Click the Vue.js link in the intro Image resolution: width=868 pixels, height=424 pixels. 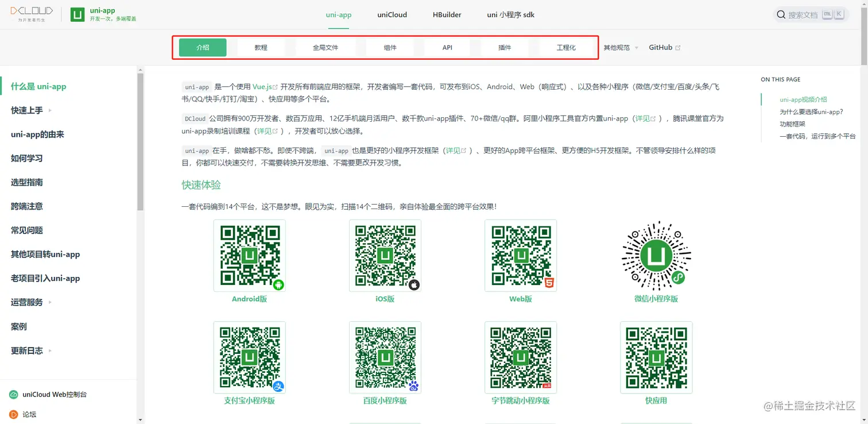coord(265,87)
